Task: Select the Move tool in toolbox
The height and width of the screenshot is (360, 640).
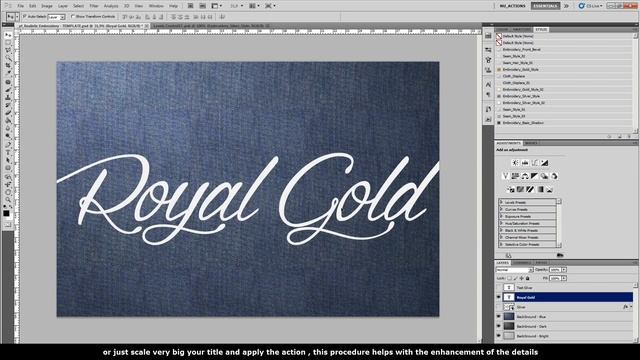Action: pyautogui.click(x=8, y=36)
